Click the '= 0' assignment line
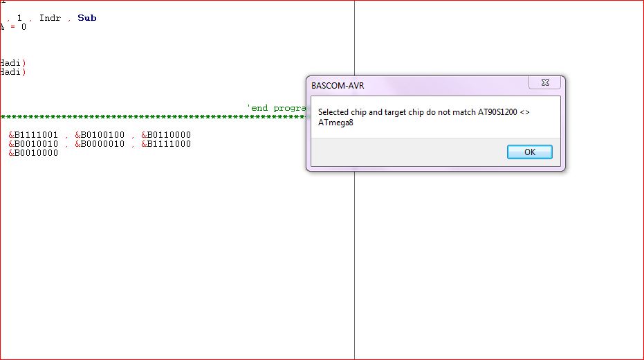 click(x=13, y=27)
